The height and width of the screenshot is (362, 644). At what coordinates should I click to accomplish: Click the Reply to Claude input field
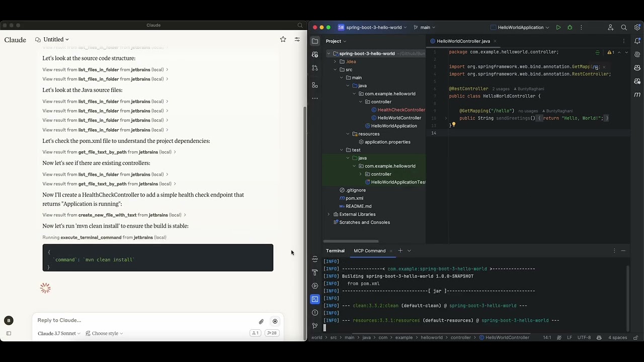tap(146, 320)
